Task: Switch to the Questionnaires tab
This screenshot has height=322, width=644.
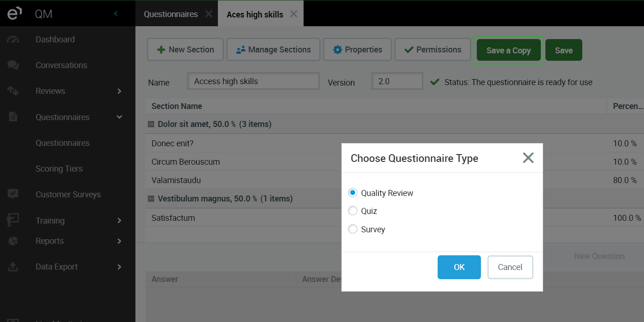Action: pyautogui.click(x=170, y=14)
